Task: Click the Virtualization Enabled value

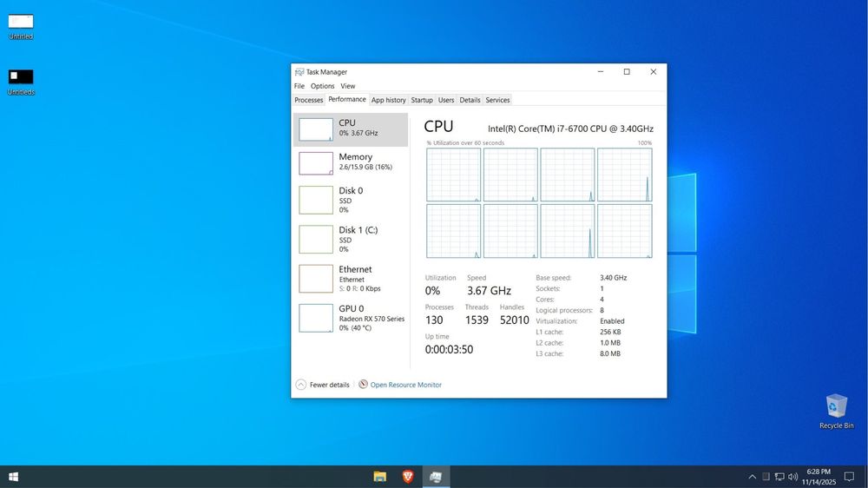Action: tap(612, 321)
